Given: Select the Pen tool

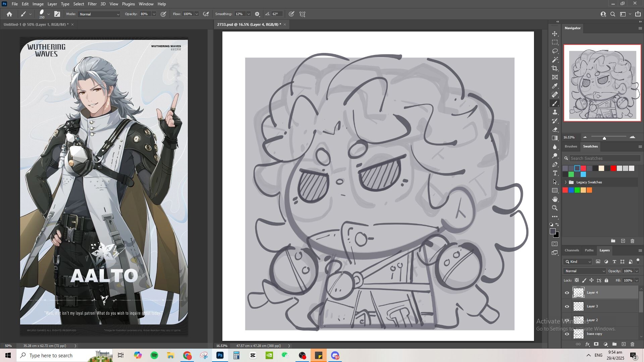Looking at the screenshot, I should (555, 165).
